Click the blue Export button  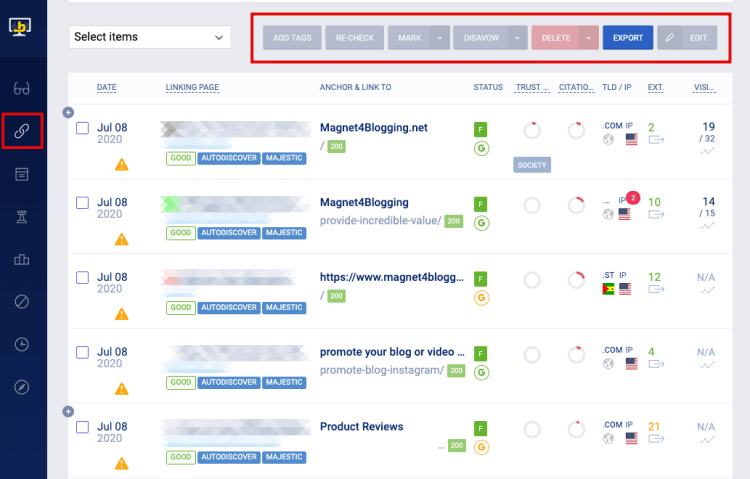point(628,37)
